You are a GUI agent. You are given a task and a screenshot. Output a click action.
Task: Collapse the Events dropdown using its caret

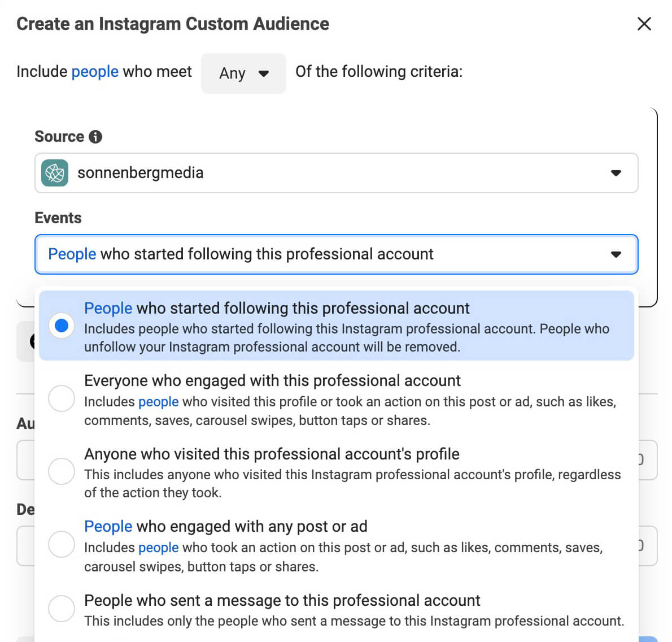point(616,254)
